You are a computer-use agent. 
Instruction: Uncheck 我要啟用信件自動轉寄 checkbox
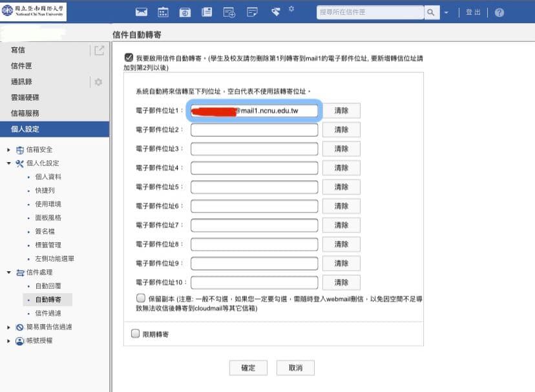pyautogui.click(x=129, y=57)
